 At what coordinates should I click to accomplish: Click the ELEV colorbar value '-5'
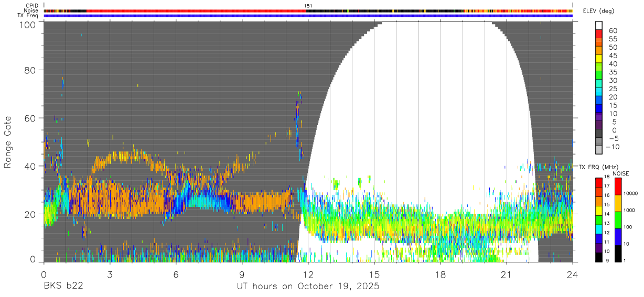coord(614,138)
